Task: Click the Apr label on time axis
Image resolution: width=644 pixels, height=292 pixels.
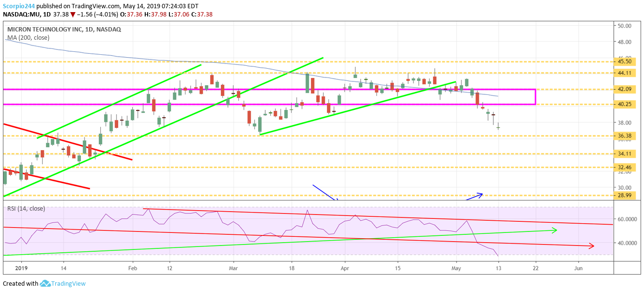Action: click(x=345, y=267)
